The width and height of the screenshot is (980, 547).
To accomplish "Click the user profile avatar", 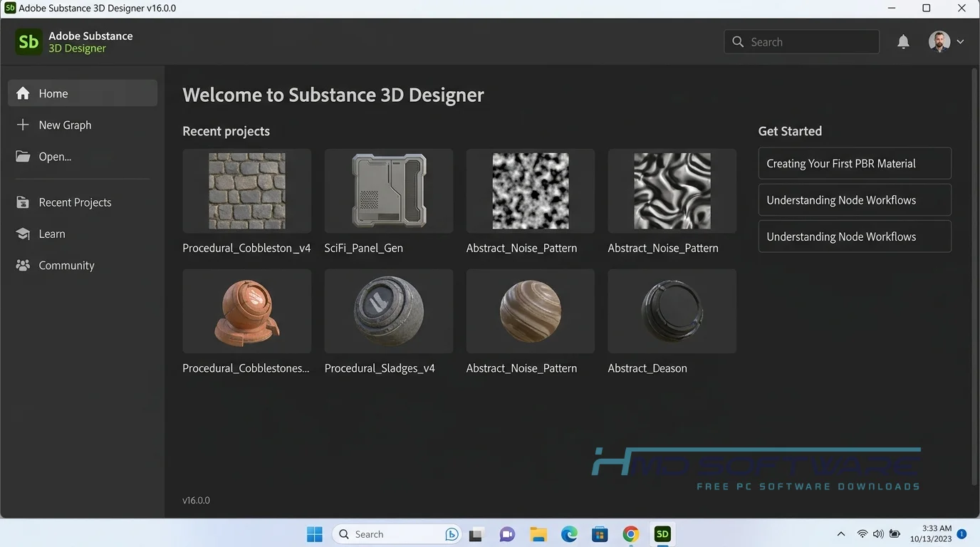I will 939,41.
